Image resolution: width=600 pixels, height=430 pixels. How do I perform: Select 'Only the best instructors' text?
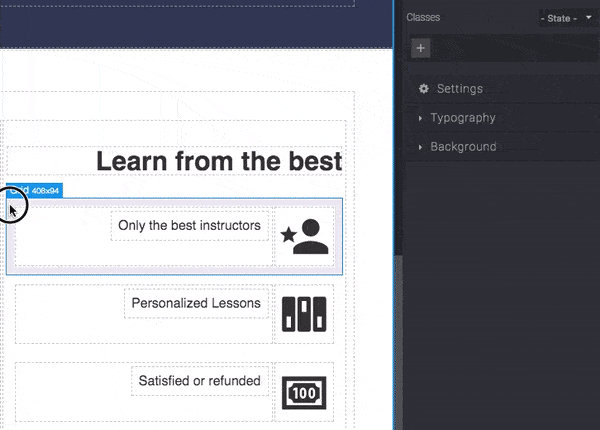(189, 225)
